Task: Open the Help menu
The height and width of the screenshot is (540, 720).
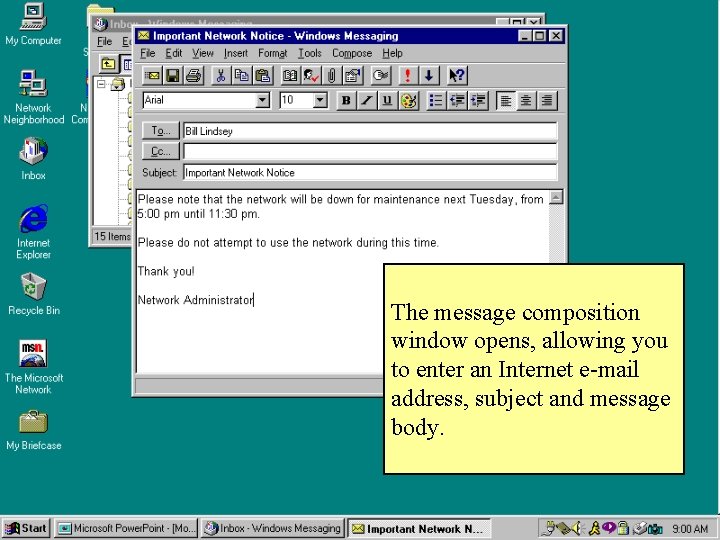Action: pos(392,53)
